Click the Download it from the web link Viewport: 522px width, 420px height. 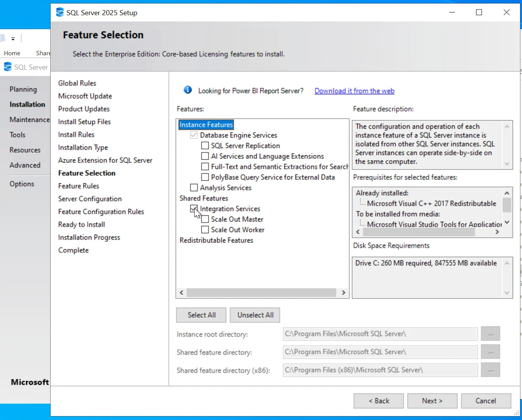pyautogui.click(x=354, y=91)
